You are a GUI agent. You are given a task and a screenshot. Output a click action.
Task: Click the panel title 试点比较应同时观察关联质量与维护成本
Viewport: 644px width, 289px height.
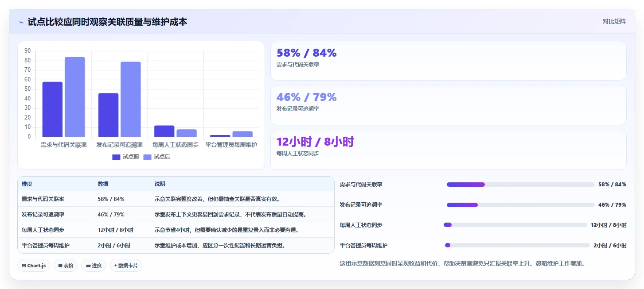tap(107, 22)
